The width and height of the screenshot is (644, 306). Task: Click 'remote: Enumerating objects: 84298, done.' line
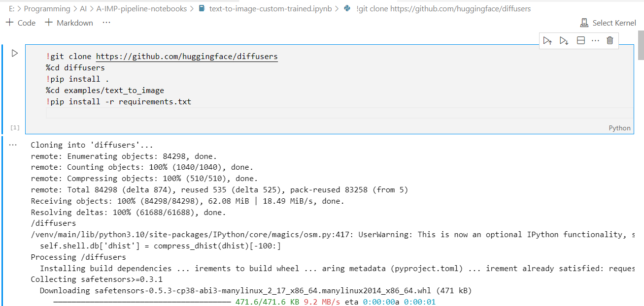pos(124,156)
